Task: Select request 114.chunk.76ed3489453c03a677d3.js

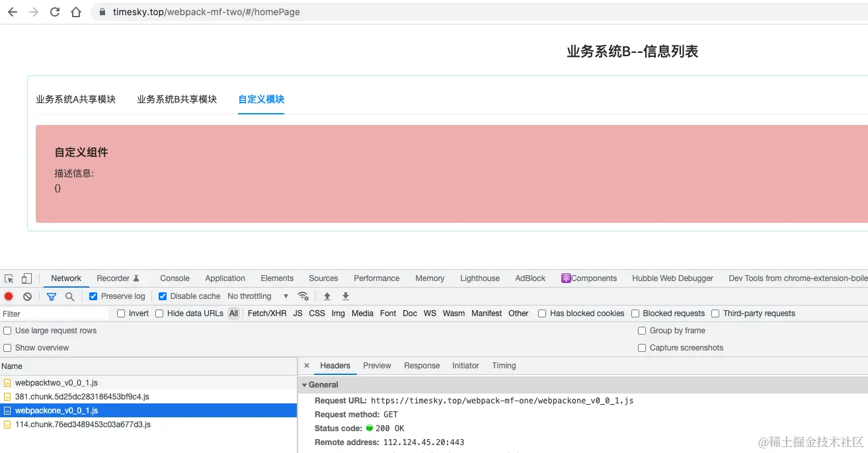Action: [149, 425]
